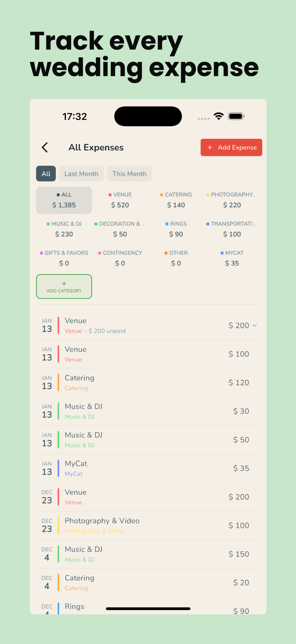Image resolution: width=296 pixels, height=644 pixels.
Task: Select the plus icon on Add Expense
Action: pyautogui.click(x=210, y=147)
